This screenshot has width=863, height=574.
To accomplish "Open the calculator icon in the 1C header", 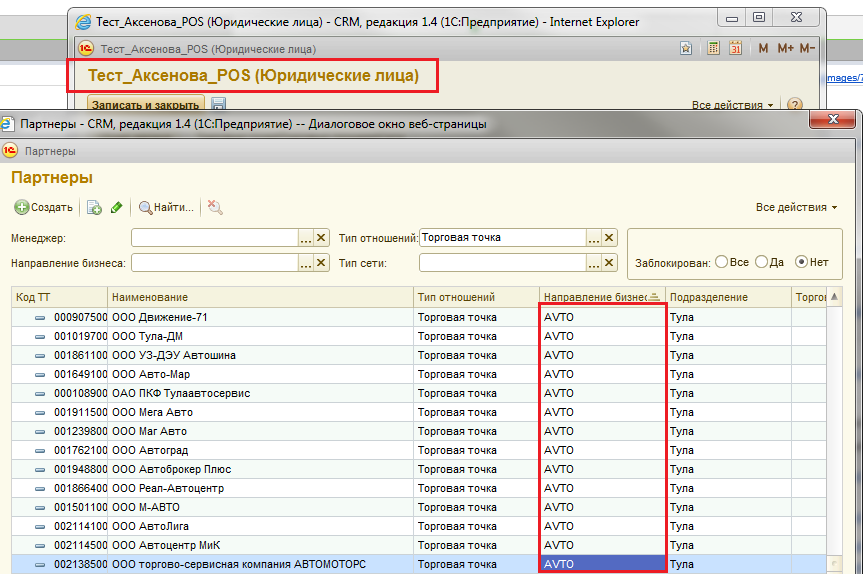I will [x=713, y=48].
